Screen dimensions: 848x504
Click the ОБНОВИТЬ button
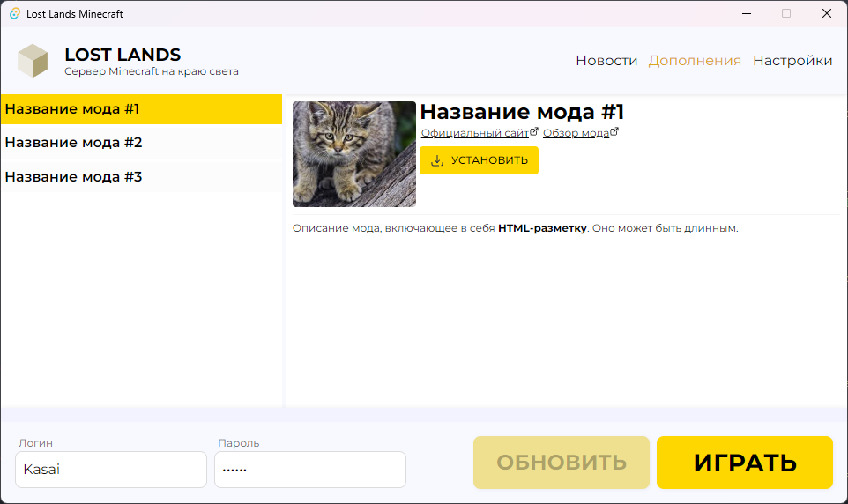point(562,463)
